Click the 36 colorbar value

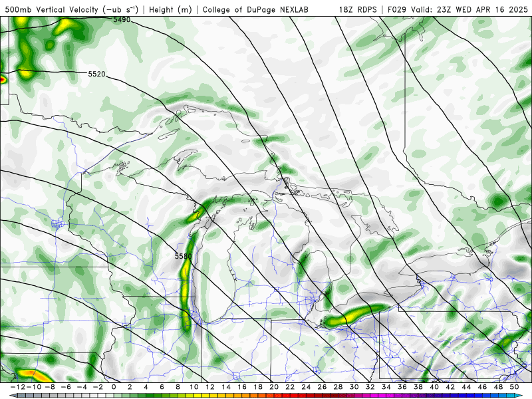click(402, 387)
